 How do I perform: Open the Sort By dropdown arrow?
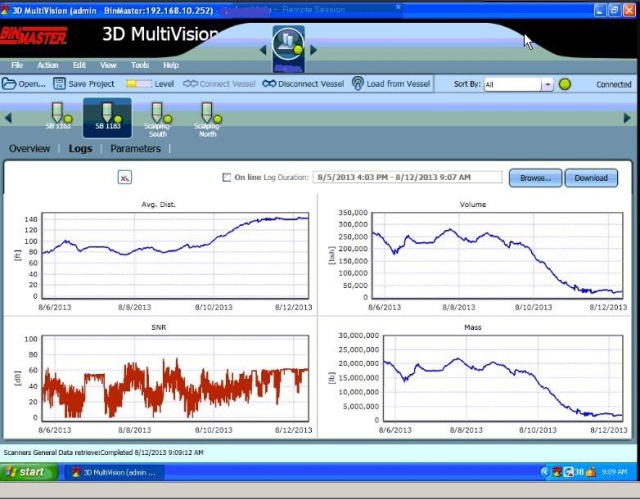[x=547, y=84]
